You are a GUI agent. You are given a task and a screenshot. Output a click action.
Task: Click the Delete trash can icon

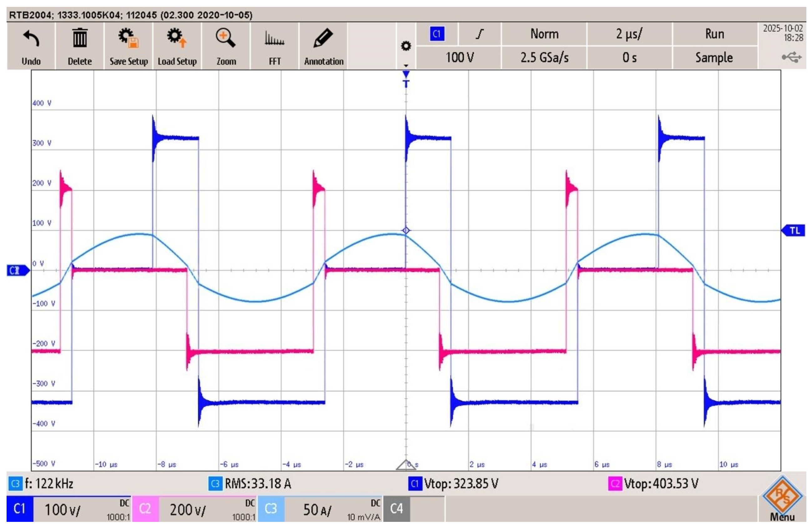[79, 38]
